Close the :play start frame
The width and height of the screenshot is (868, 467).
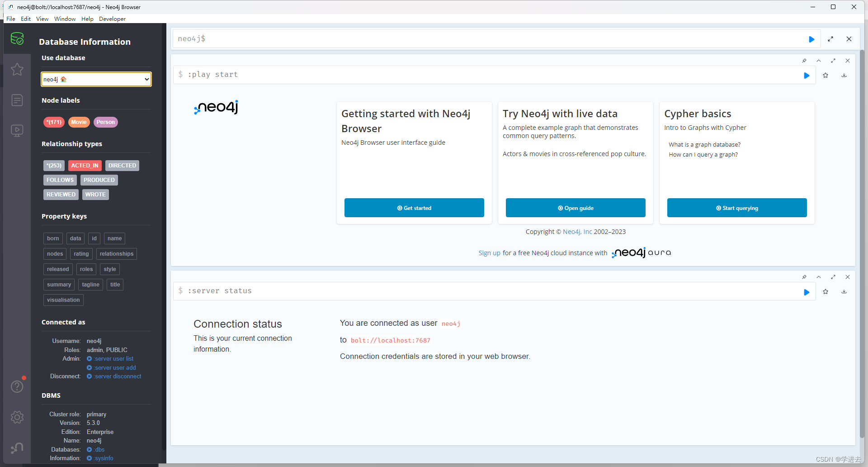[848, 61]
